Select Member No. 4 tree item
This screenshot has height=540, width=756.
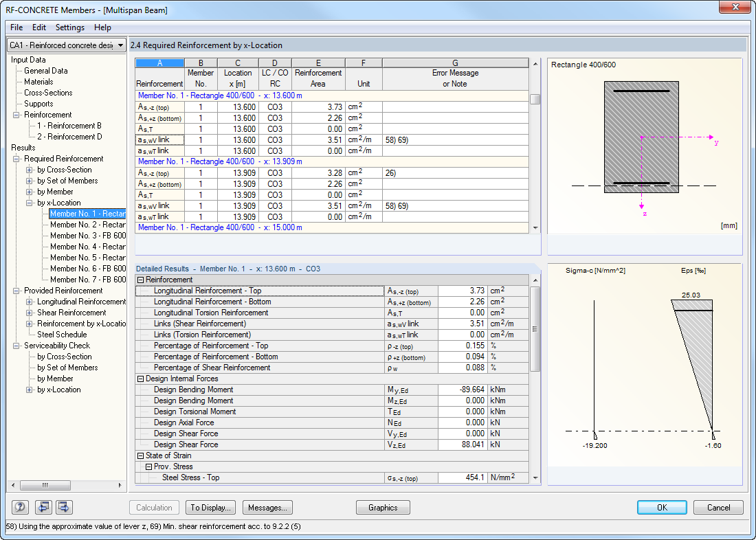pos(88,247)
